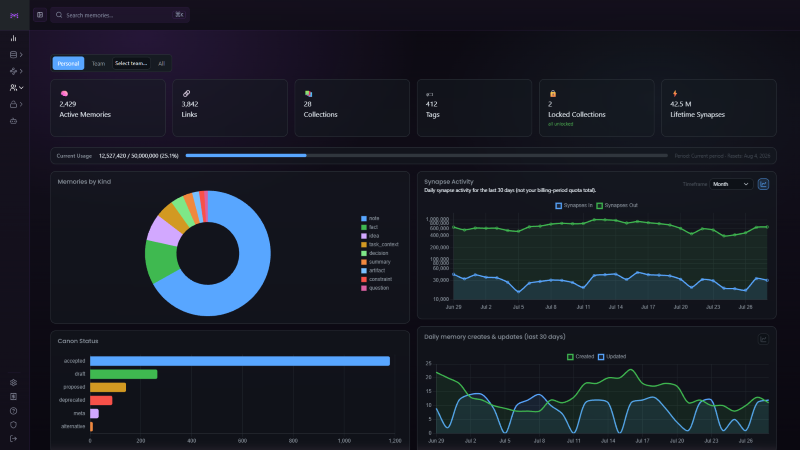The image size is (800, 450).
Task: Click the constraint legend color swatch
Action: 364,279
